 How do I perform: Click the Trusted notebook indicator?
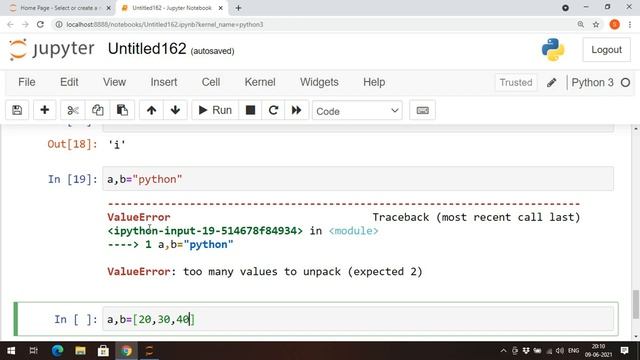click(516, 82)
